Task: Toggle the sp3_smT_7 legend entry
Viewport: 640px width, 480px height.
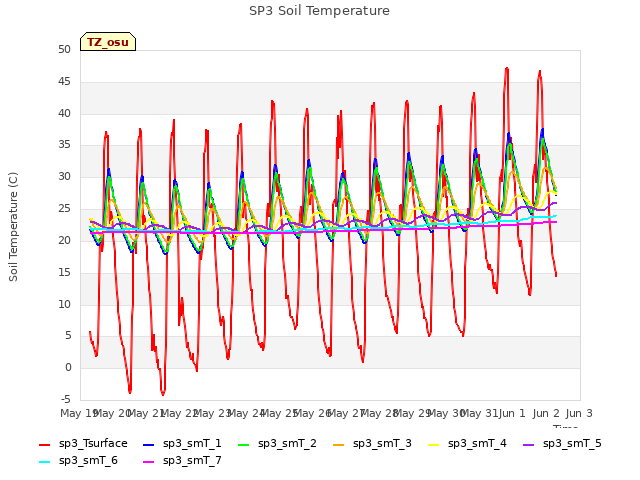Action: click(182, 461)
